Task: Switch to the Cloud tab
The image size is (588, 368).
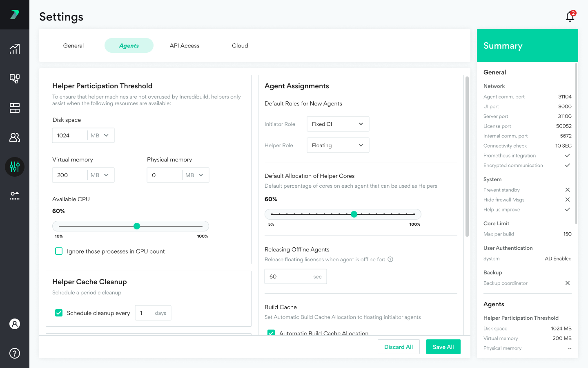Action: click(240, 46)
